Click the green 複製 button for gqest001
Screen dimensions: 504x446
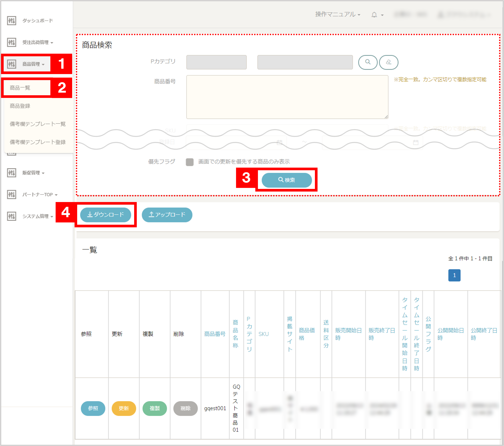(155, 408)
